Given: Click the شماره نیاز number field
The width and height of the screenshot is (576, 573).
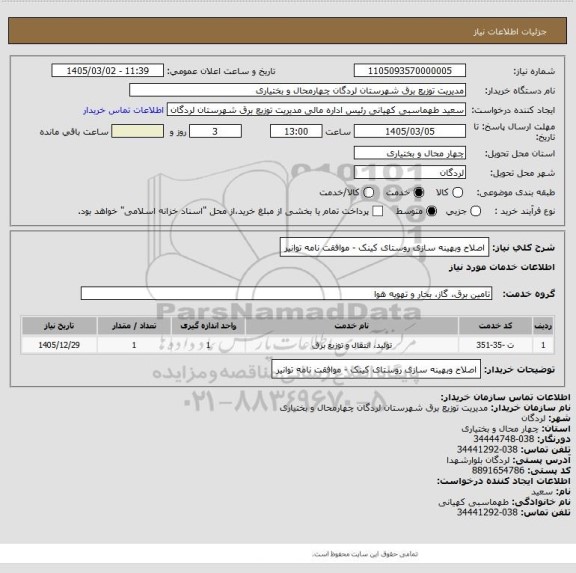Looking at the screenshot, I should click(410, 71).
